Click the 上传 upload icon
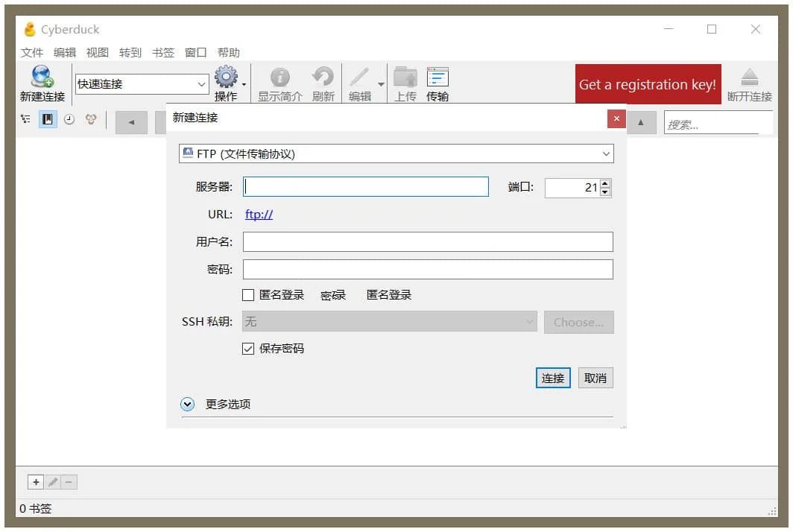793x532 pixels. point(405,78)
